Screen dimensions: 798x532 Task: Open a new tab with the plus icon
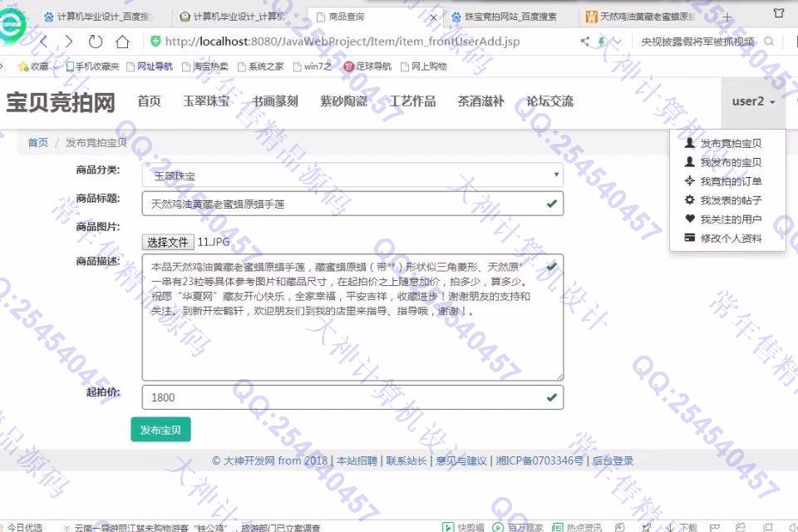(727, 17)
